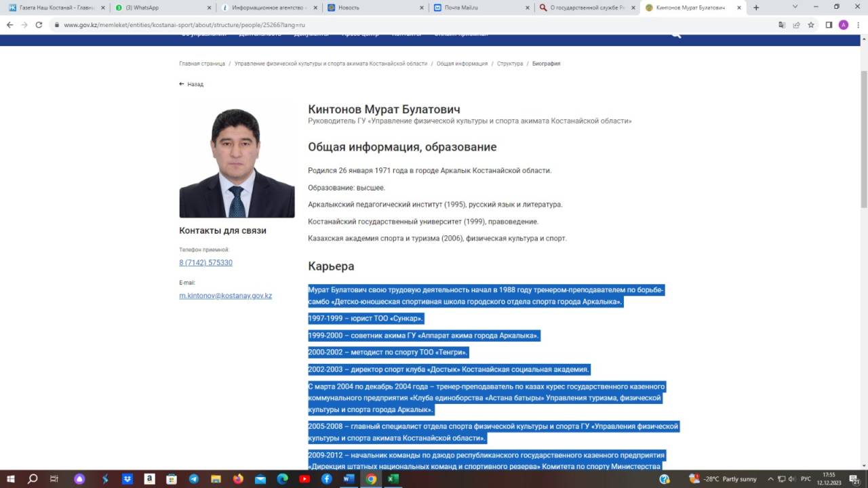
Task: Switch to the WhatsApp tab
Action: [x=163, y=7]
